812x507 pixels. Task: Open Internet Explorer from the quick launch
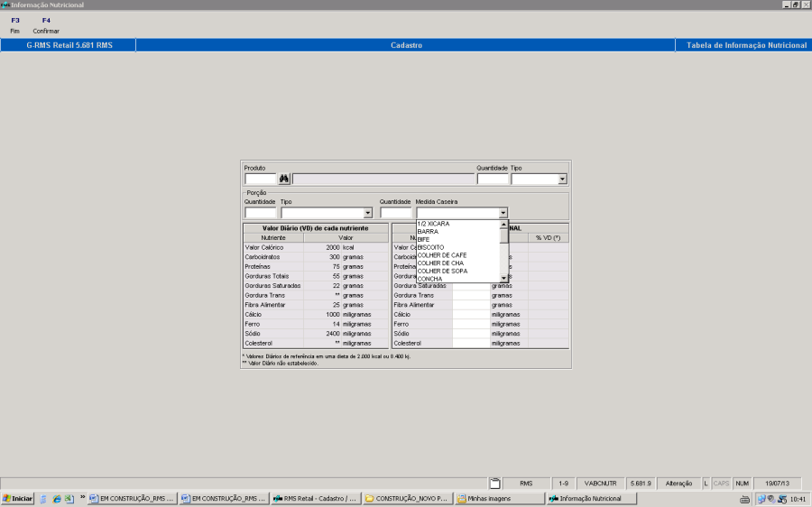point(57,499)
